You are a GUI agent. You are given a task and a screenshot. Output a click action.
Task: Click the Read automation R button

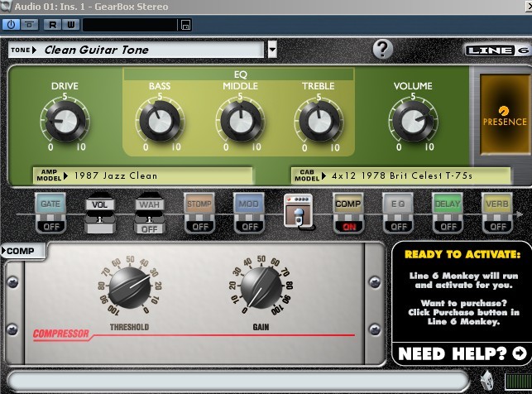click(x=53, y=25)
